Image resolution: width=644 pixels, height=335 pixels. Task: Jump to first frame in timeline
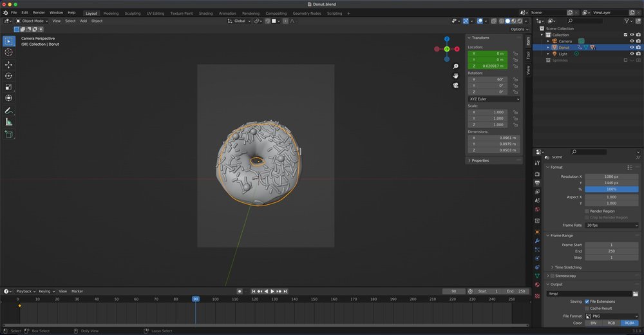[x=253, y=291]
